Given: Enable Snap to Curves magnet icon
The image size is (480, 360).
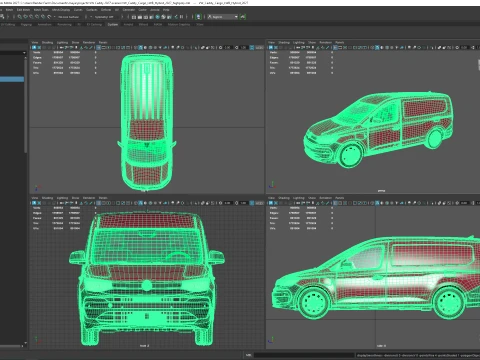Looking at the screenshot, I should click(25, 17).
